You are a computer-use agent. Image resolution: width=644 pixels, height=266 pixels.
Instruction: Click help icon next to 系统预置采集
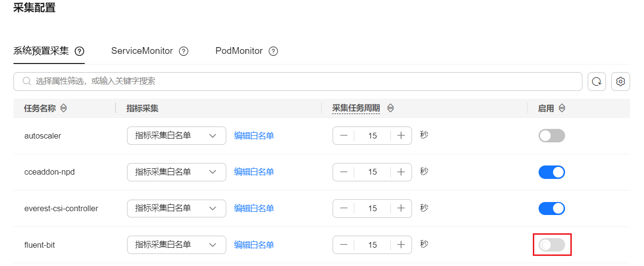click(x=80, y=51)
